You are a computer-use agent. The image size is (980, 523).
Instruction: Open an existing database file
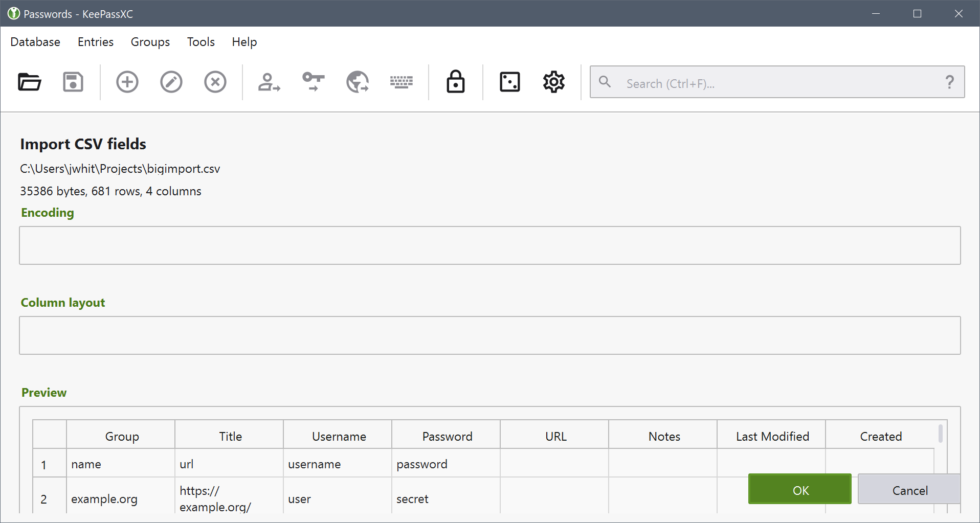coord(29,82)
